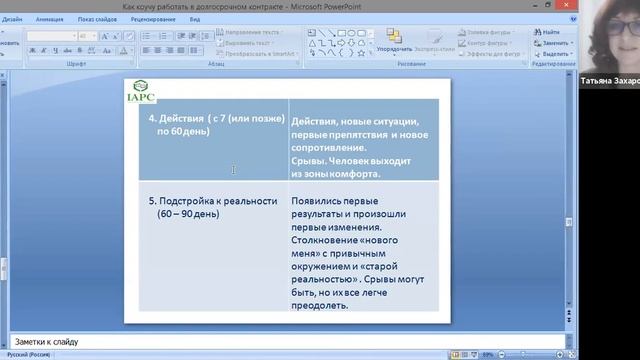
Task: Select the triangle shape
Action: [x=312, y=43]
